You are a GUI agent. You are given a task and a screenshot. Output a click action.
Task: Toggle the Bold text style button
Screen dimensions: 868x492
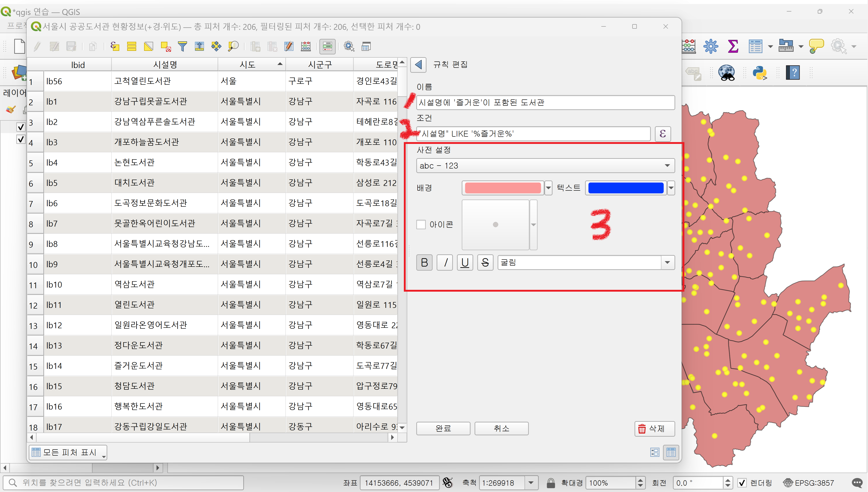click(x=424, y=262)
